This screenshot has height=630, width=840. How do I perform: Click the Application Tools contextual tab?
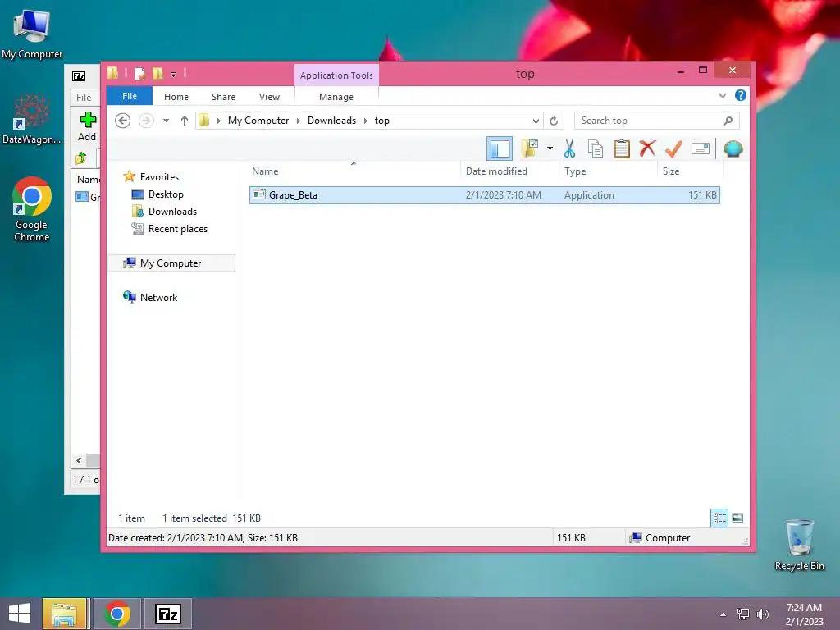pos(336,75)
